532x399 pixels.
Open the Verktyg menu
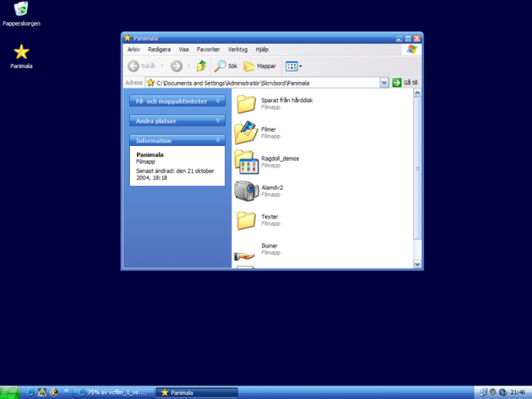[238, 49]
